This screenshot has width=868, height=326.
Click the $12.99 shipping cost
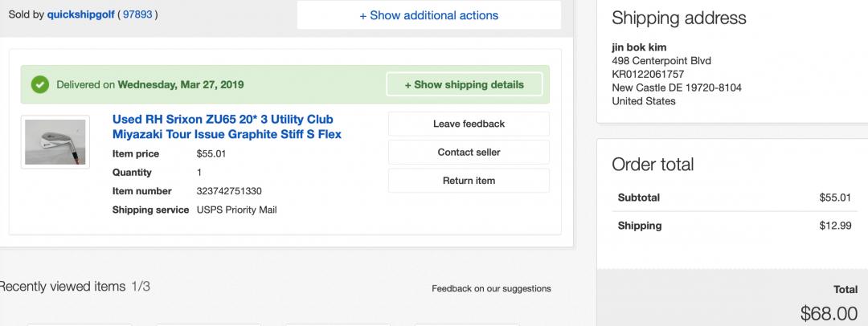[x=834, y=226]
